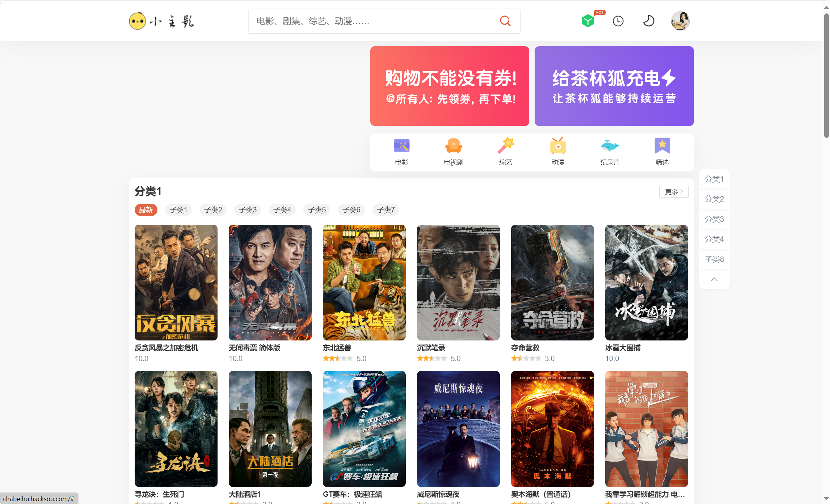The height and width of the screenshot is (504, 830).
Task: Select the 子类3 tab
Action: pyautogui.click(x=248, y=210)
